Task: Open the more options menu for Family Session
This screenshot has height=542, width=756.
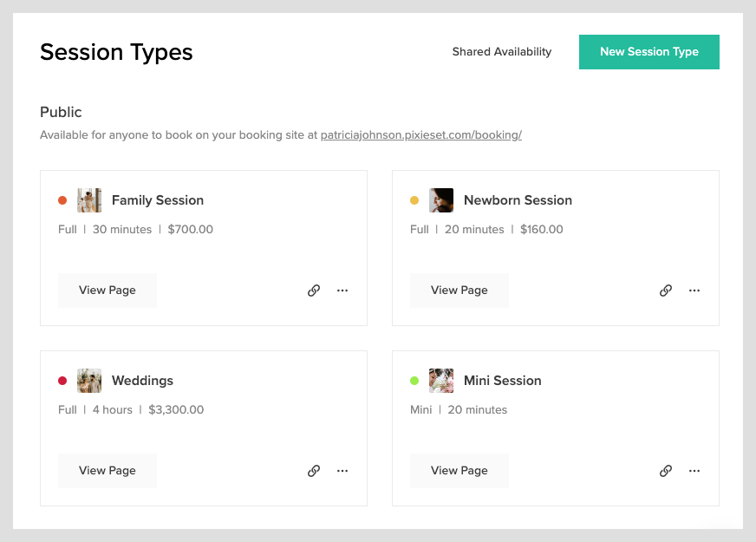Action: click(342, 290)
